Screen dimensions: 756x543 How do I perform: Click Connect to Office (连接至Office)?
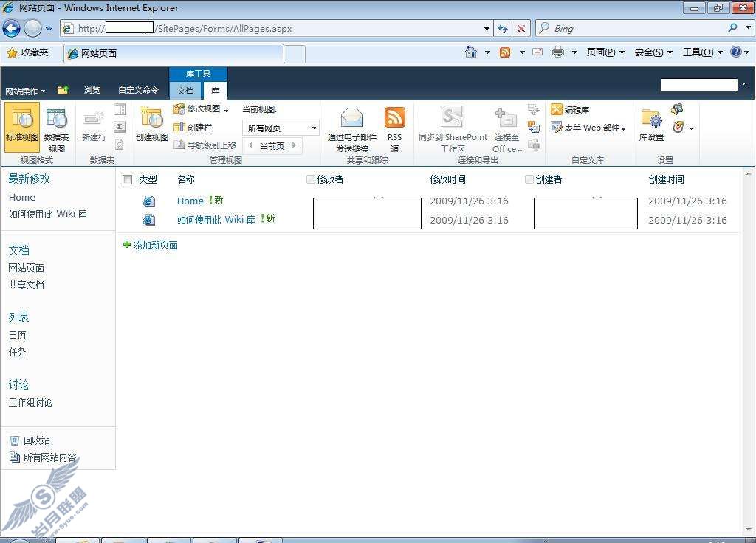[506, 130]
